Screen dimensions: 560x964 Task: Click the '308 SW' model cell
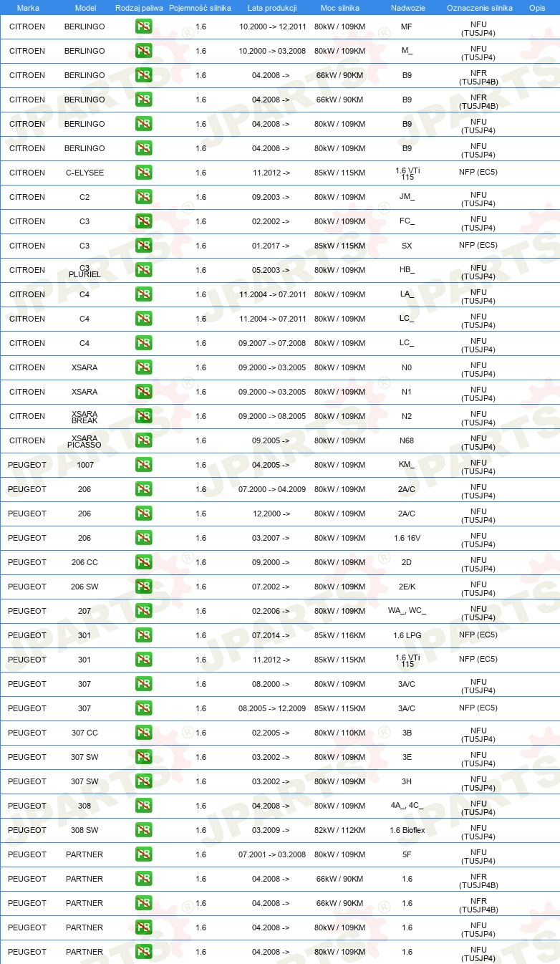click(85, 830)
